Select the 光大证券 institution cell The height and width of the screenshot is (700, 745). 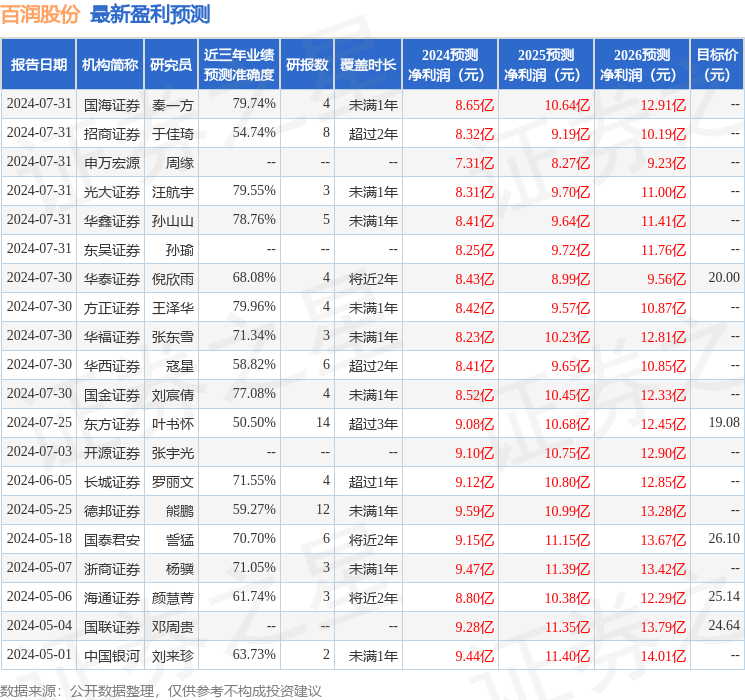coord(112,192)
